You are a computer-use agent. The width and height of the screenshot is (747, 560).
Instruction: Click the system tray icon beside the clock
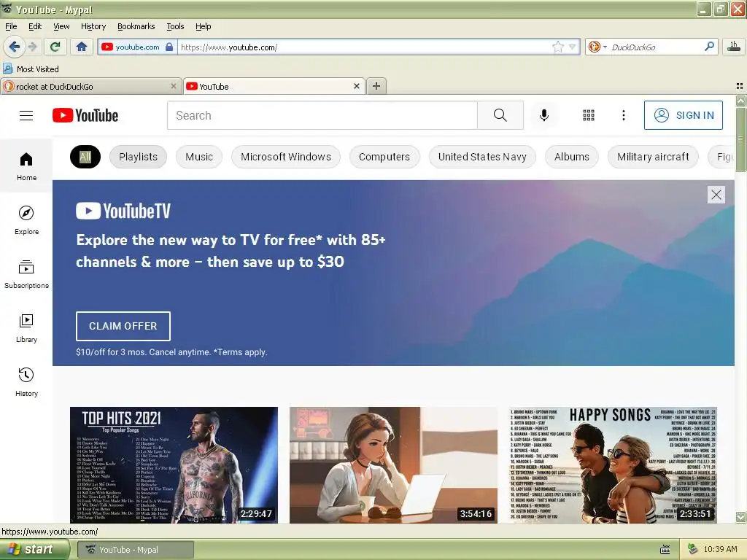coord(693,550)
